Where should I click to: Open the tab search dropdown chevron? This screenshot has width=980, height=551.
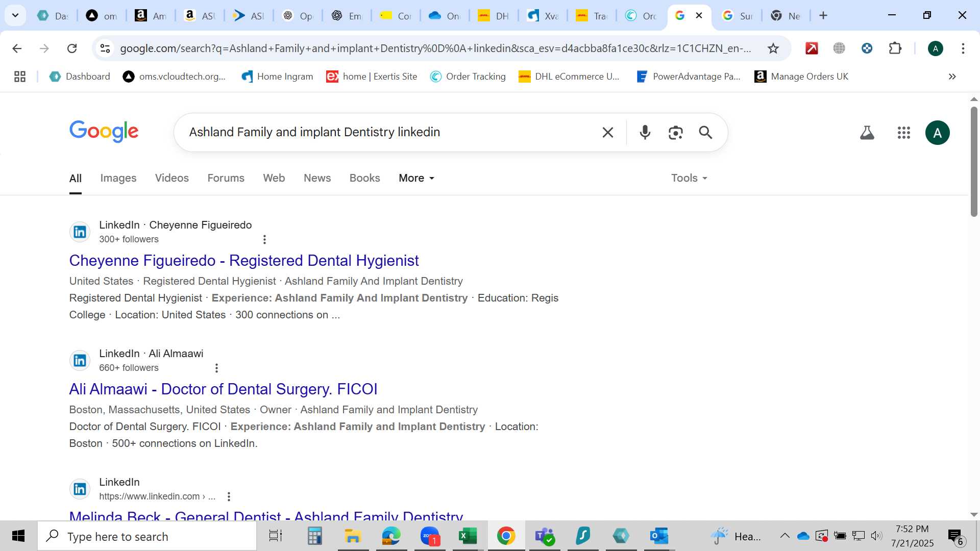[15, 15]
